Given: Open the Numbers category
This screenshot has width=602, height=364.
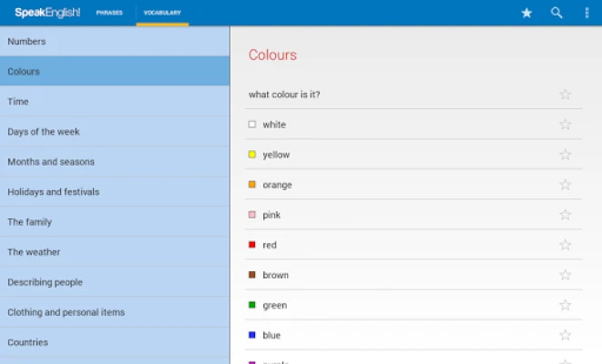Looking at the screenshot, I should 114,41.
